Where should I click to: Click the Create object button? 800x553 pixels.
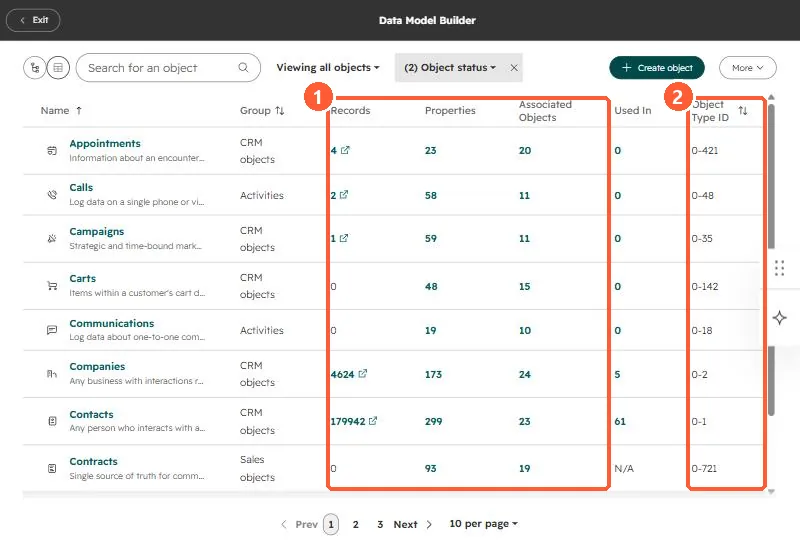tap(657, 67)
